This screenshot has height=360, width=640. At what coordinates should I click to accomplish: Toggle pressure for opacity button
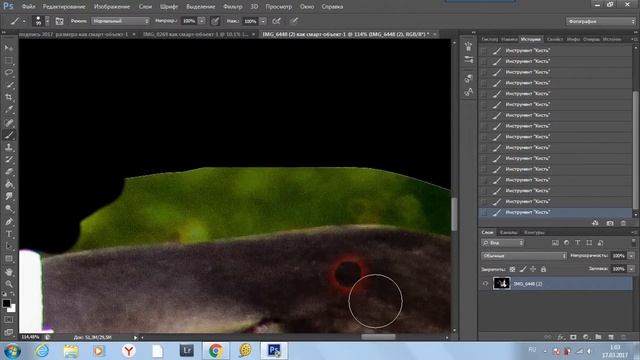[215, 21]
